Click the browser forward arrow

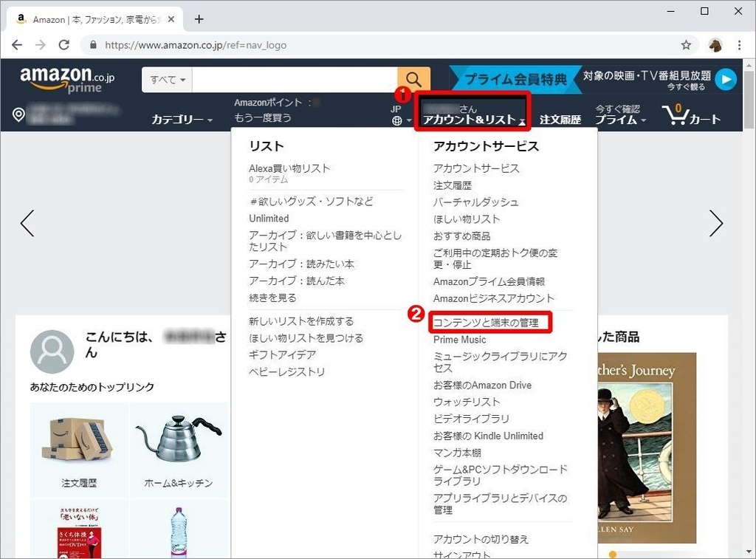(41, 45)
